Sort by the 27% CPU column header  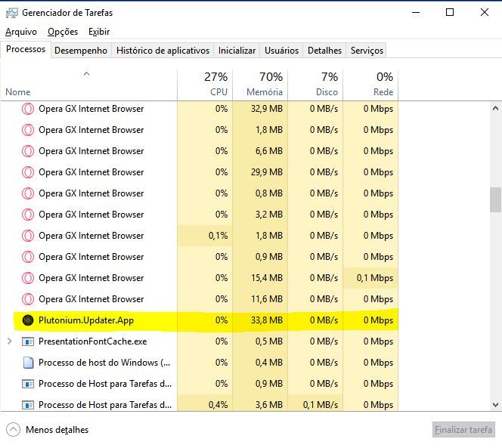pos(205,85)
